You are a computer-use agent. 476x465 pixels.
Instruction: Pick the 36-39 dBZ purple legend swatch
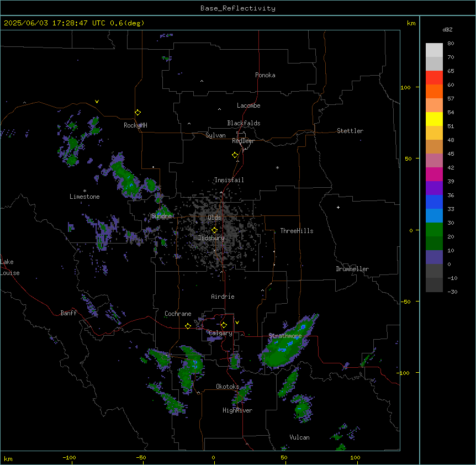[434, 188]
